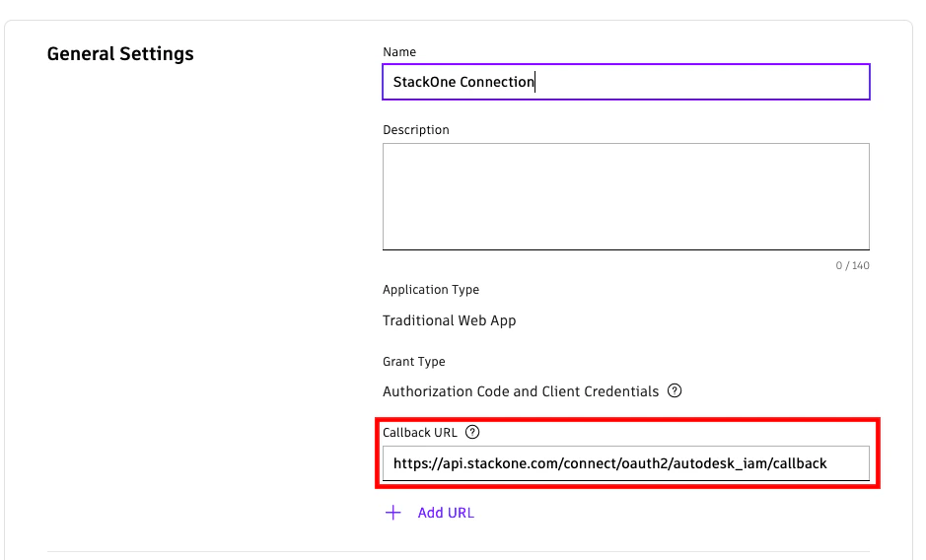Click the Callback URL input field
Screen dimensions: 926x560
point(626,463)
